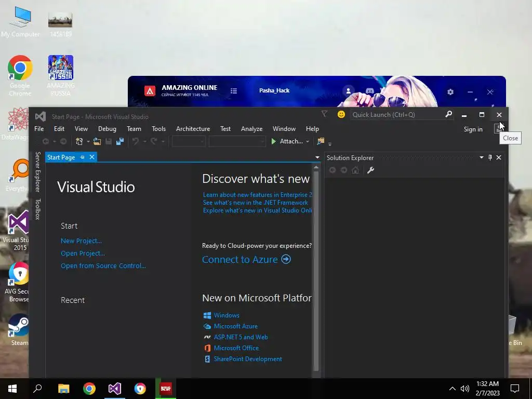Click the Solution Explorer Back arrow icon
The width and height of the screenshot is (532, 399).
[x=332, y=170]
